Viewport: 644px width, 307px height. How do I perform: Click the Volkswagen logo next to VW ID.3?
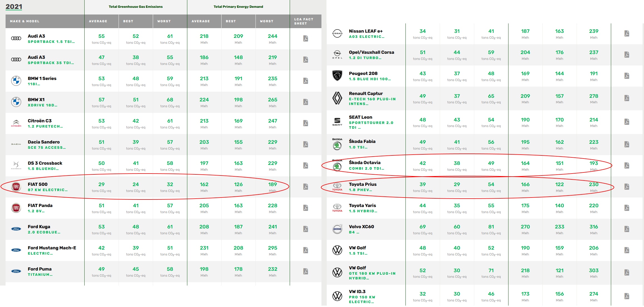337,296
